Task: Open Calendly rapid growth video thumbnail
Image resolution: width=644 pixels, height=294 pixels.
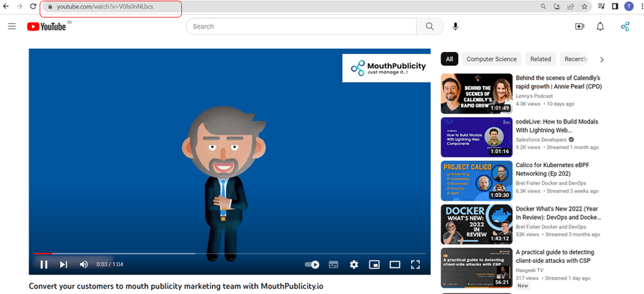Action: point(476,94)
